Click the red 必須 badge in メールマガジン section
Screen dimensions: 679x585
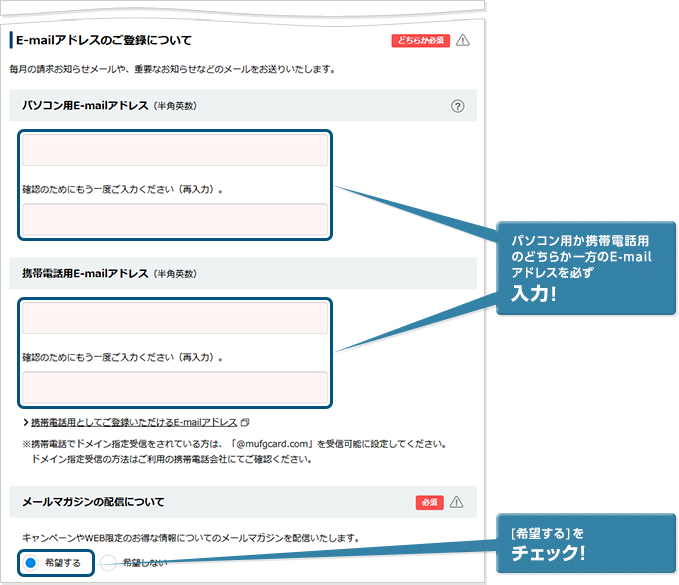[429, 502]
